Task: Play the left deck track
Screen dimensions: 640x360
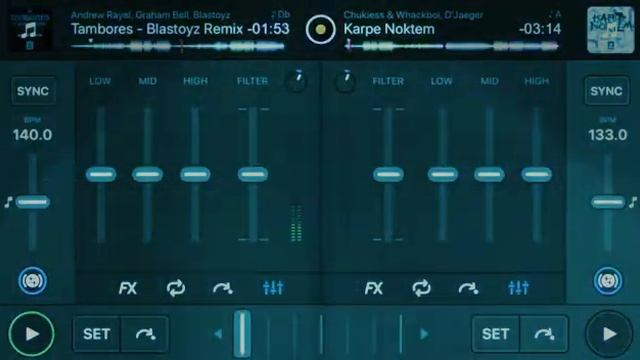Action: pyautogui.click(x=31, y=334)
